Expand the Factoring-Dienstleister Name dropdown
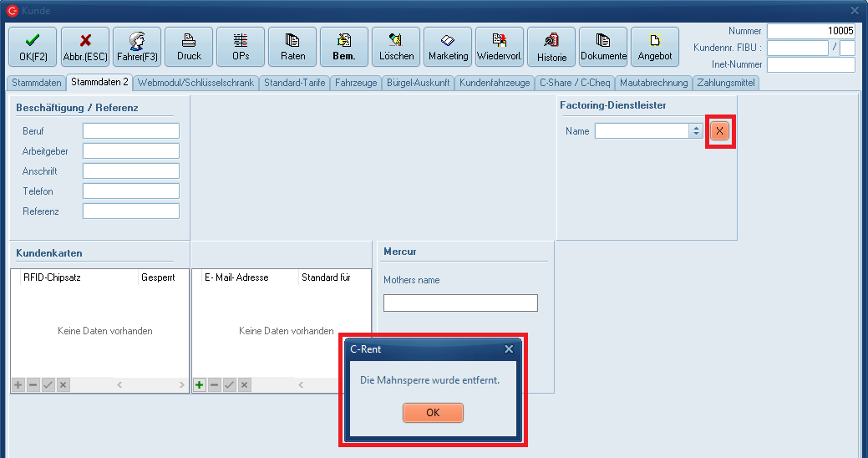Screen dimensions: 868x458 [x=695, y=131]
